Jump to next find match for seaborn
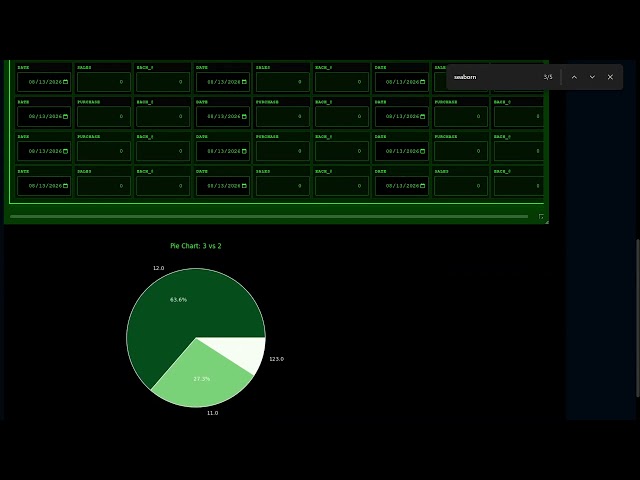 click(x=592, y=77)
